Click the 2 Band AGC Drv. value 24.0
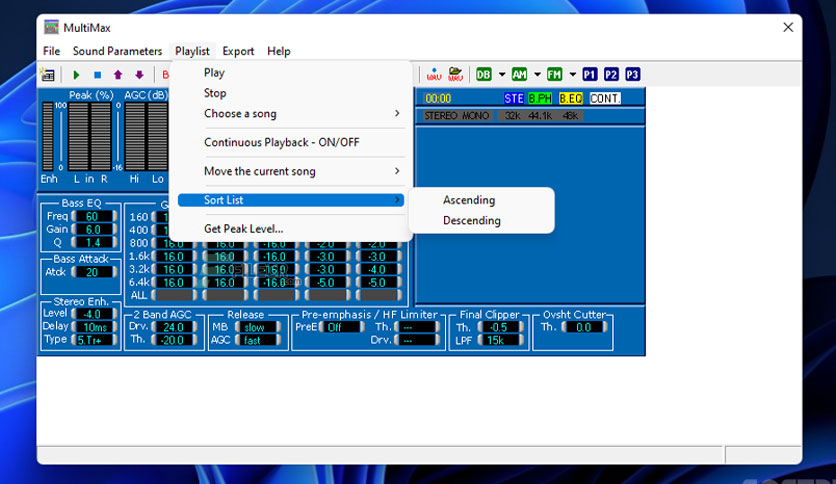 point(174,327)
